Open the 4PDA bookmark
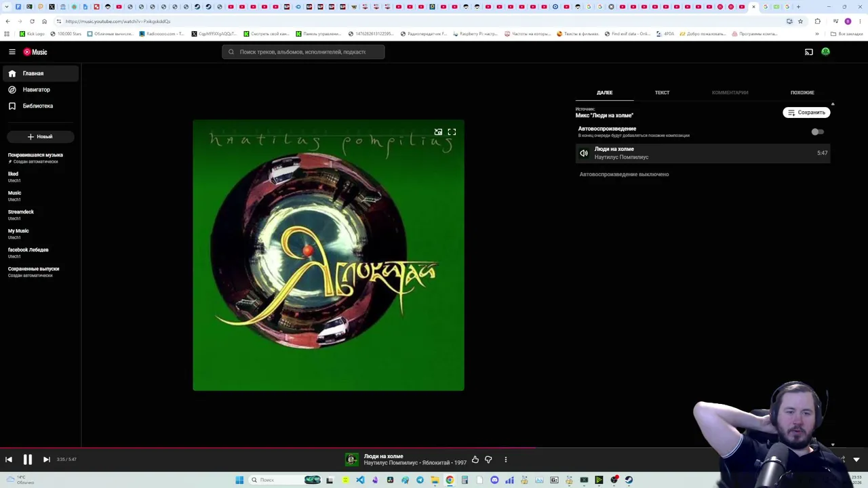 pos(665,34)
